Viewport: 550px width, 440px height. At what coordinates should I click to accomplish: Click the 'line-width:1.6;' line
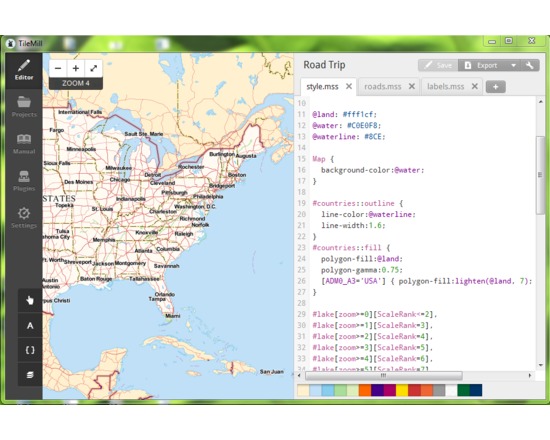point(353,226)
